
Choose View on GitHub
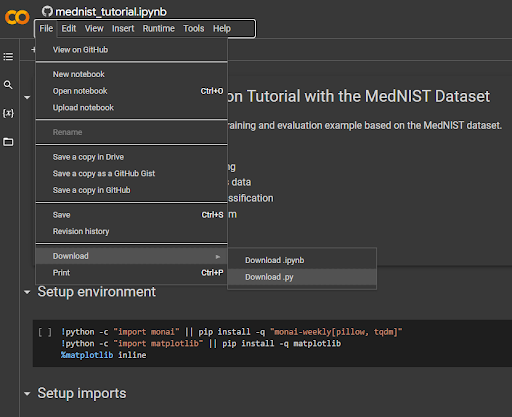132,50
